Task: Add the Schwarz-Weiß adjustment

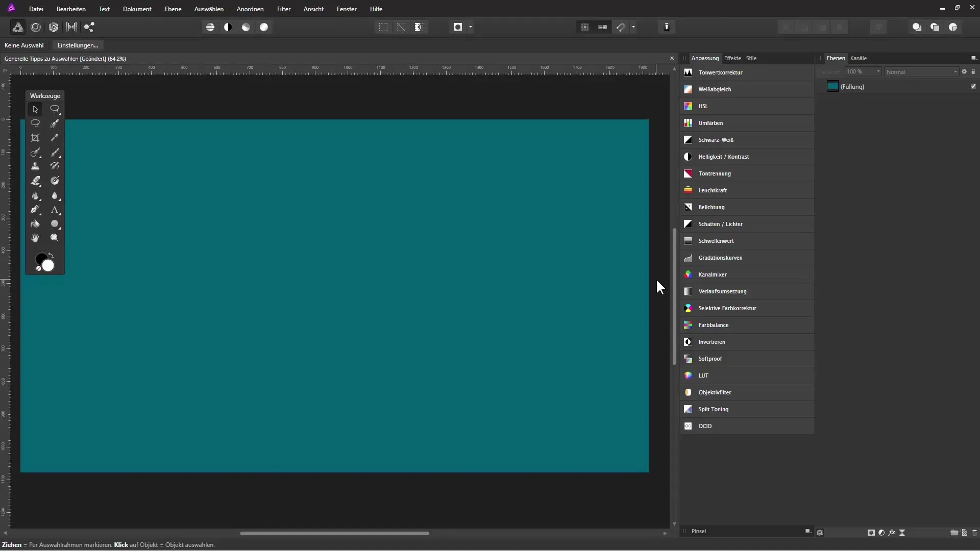Action: pyautogui.click(x=747, y=140)
